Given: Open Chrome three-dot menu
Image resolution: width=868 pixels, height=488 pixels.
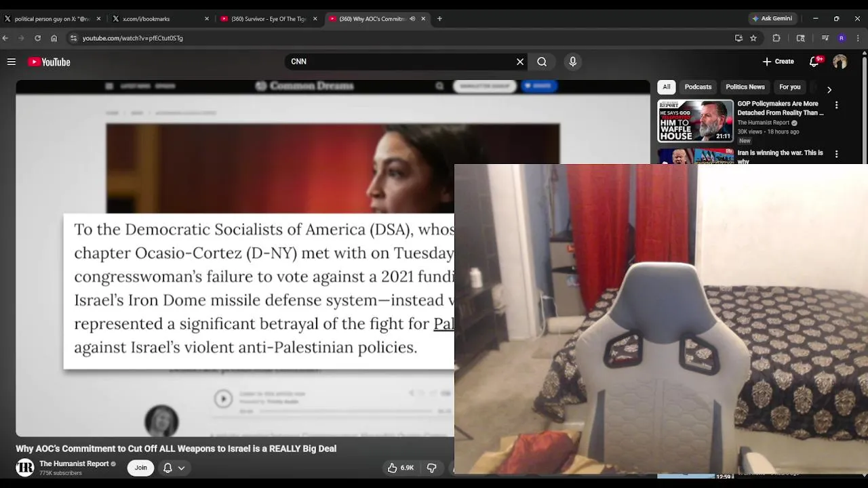Looking at the screenshot, I should [x=858, y=38].
